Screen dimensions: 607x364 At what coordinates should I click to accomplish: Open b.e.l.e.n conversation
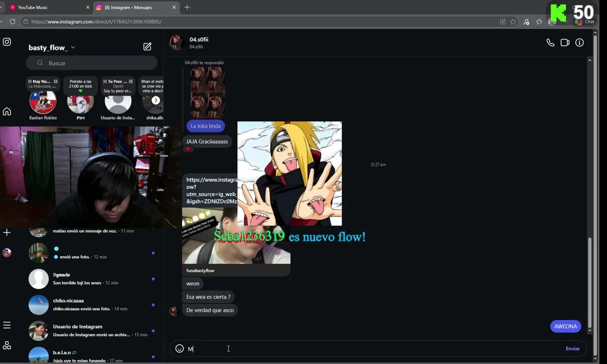click(x=92, y=355)
